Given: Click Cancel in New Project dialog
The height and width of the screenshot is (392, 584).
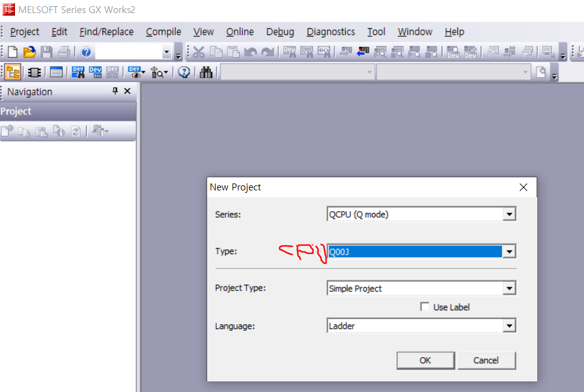Looking at the screenshot, I should pyautogui.click(x=487, y=360).
